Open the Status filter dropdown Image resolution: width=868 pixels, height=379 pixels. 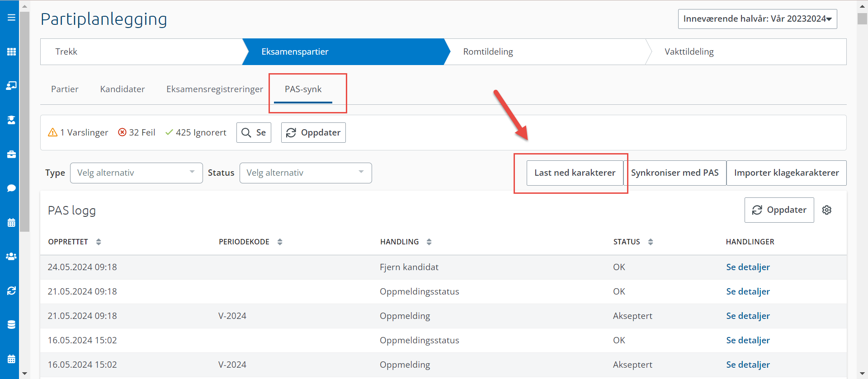(305, 173)
